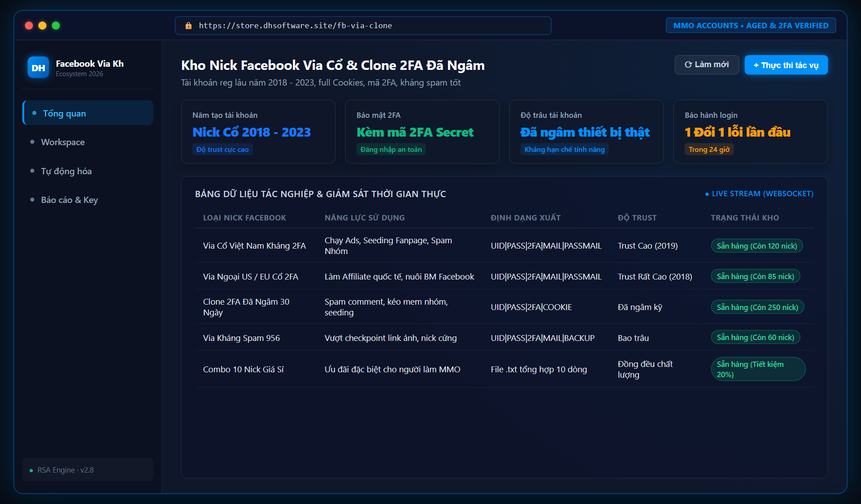
Task: Select Tự động hóa in sidebar
Action: pos(88,171)
